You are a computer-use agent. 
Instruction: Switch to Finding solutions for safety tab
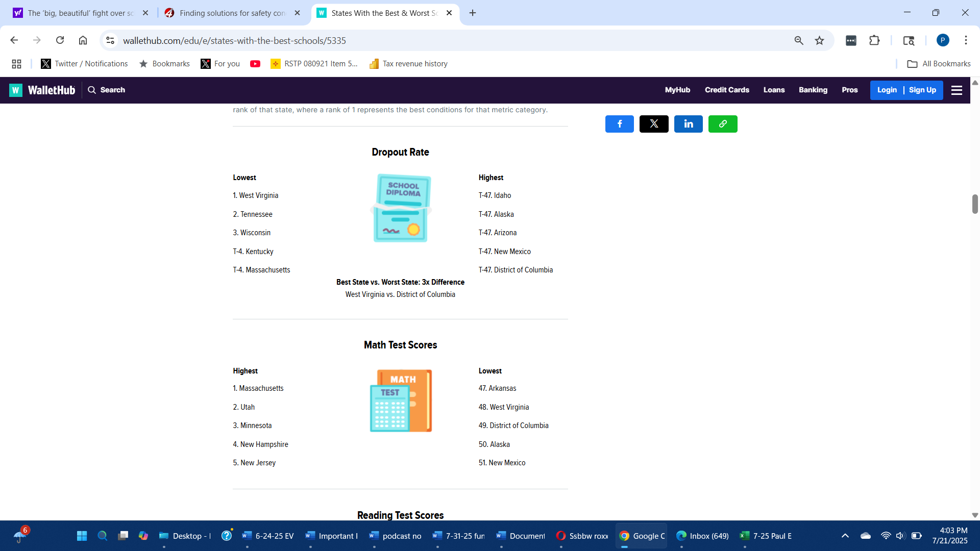232,13
